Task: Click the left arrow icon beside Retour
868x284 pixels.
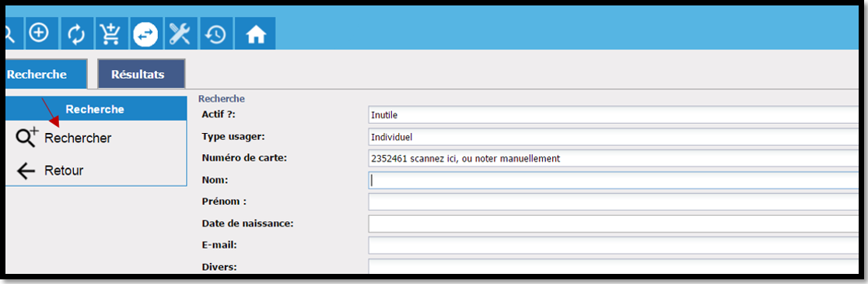Action: (x=26, y=171)
